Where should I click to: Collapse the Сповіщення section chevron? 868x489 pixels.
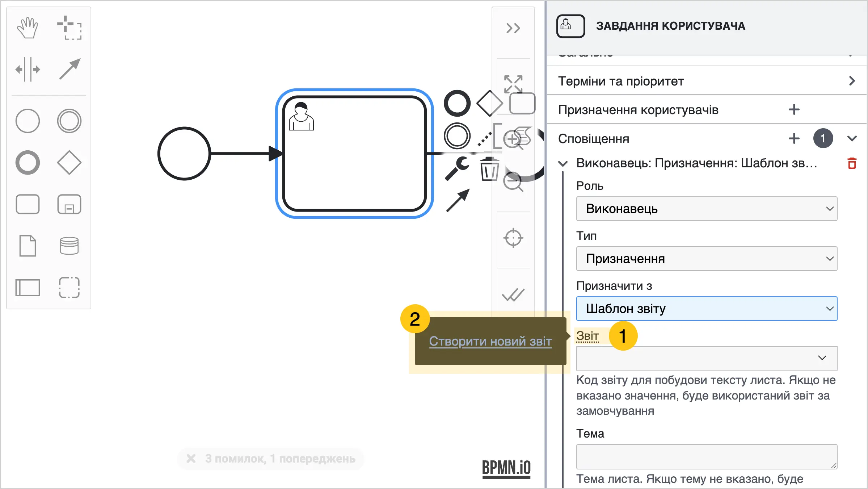[852, 138]
